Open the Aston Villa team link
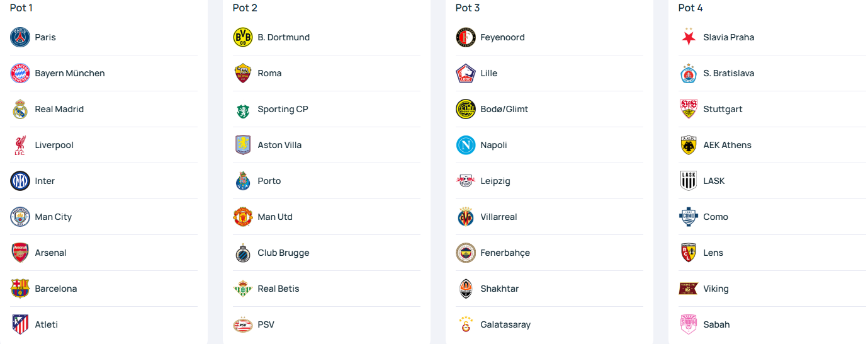The image size is (868, 344). click(327, 145)
